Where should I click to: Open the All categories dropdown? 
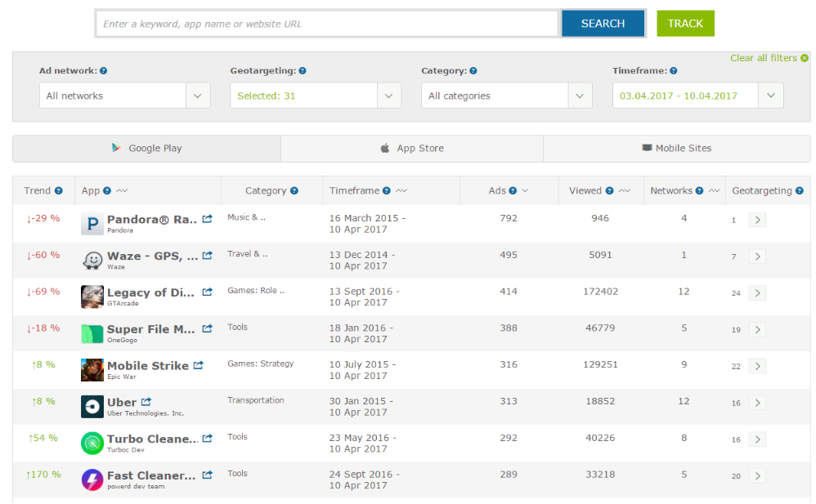(x=507, y=96)
